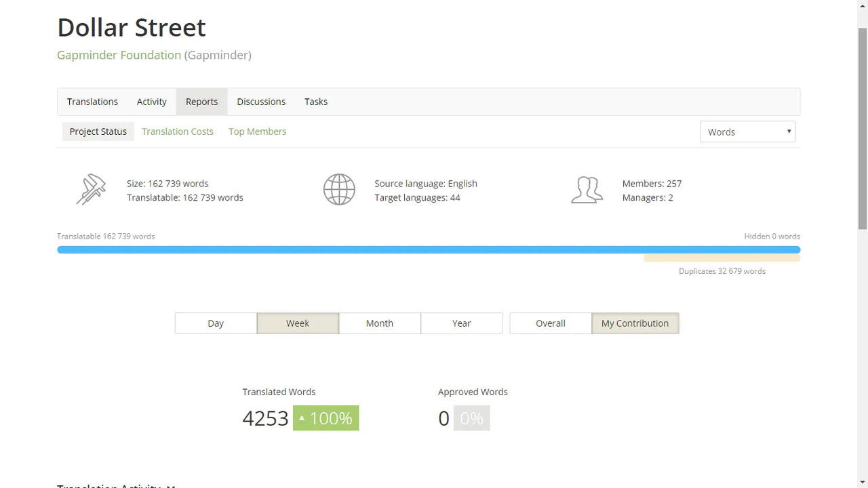Open Top Members report
Image resolution: width=868 pixels, height=488 pixels.
(x=257, y=131)
